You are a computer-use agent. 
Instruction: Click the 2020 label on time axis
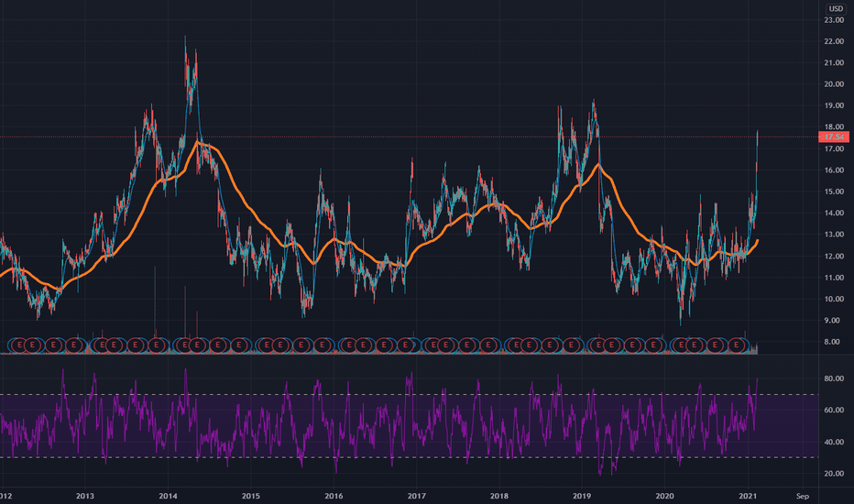coord(665,496)
